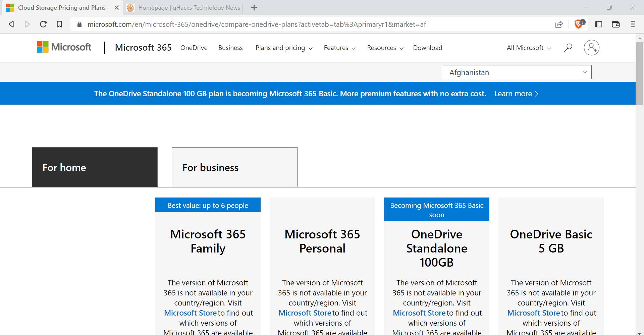Switch to the For business tab
Screen dimensions: 644x335
tap(234, 167)
